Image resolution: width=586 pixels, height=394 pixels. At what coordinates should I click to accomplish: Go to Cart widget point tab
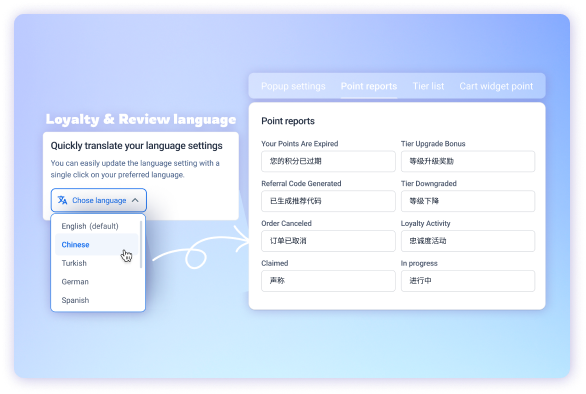click(x=496, y=86)
